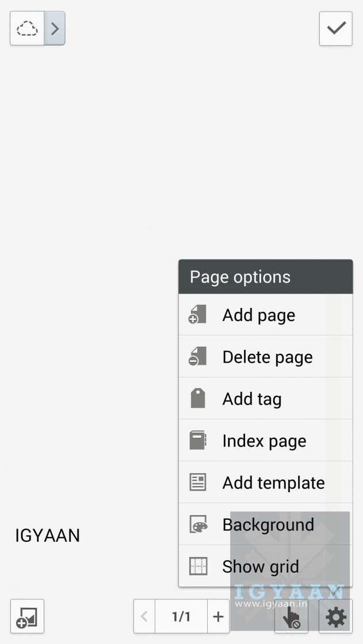Viewport: 363px width, 644px height.
Task: Click the Background palette icon
Action: (x=197, y=525)
